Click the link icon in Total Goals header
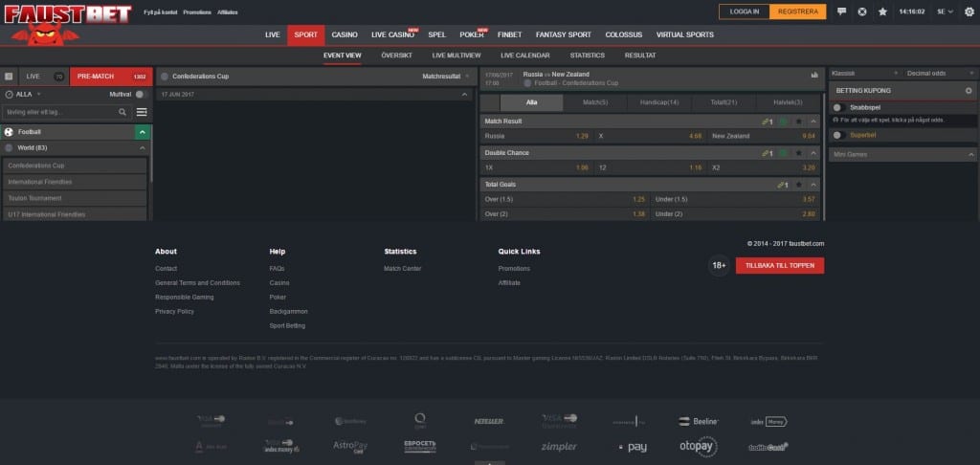 (x=783, y=185)
